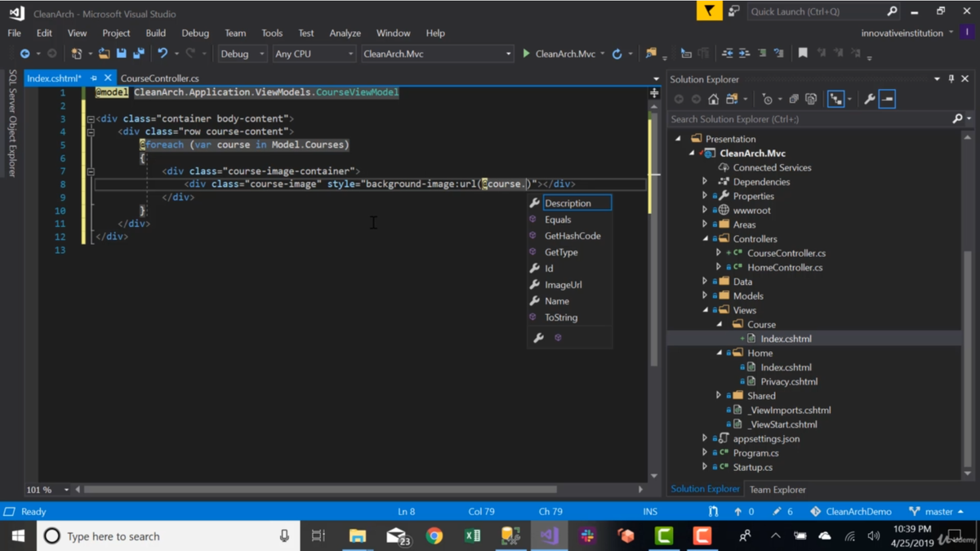This screenshot has height=551, width=980.
Task: Open the Tools menu
Action: pyautogui.click(x=272, y=33)
